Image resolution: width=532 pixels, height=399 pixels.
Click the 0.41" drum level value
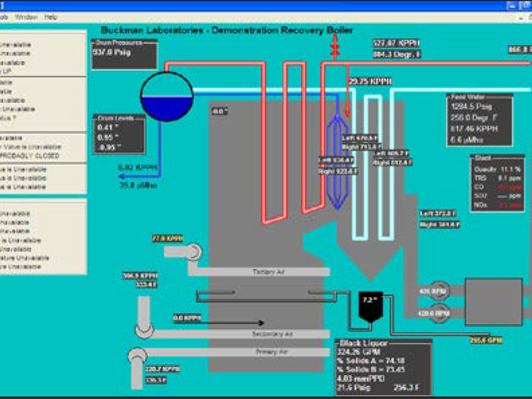108,127
